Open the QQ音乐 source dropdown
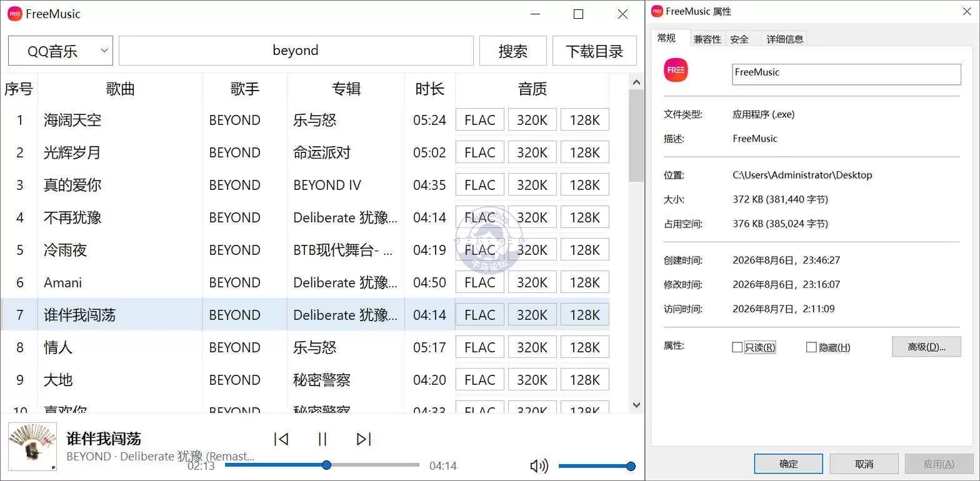The height and width of the screenshot is (481, 980). point(61,51)
